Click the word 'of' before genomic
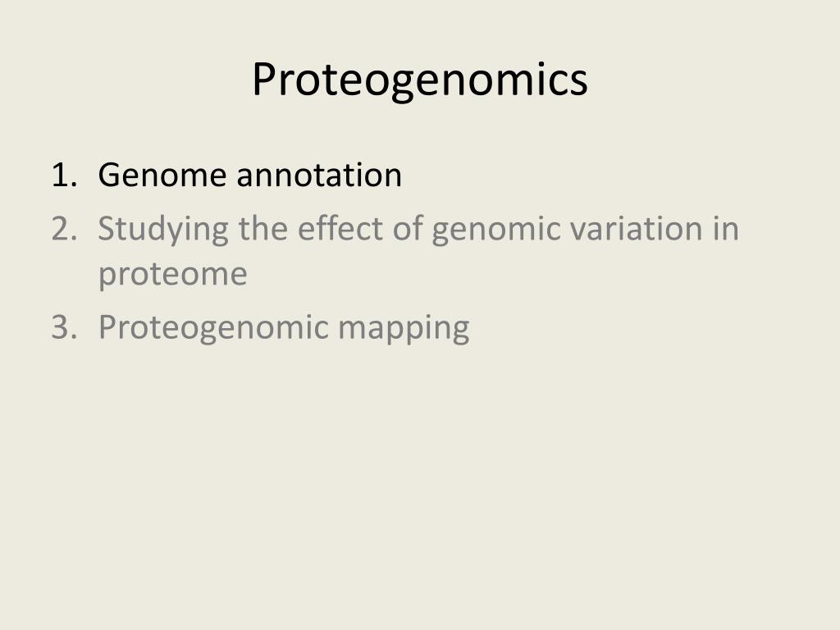Image resolution: width=840 pixels, height=630 pixels. pyautogui.click(x=408, y=229)
